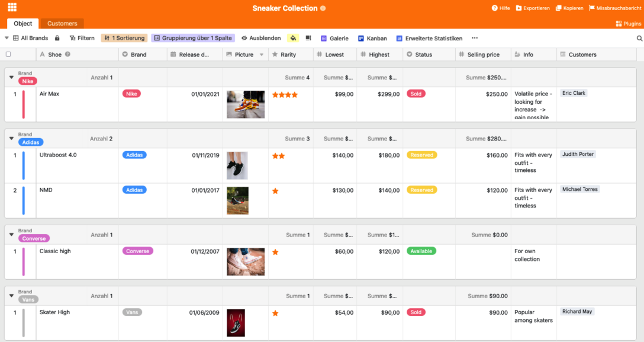This screenshot has width=644, height=342.
Task: Open Ausblenden hide columns option
Action: click(261, 38)
